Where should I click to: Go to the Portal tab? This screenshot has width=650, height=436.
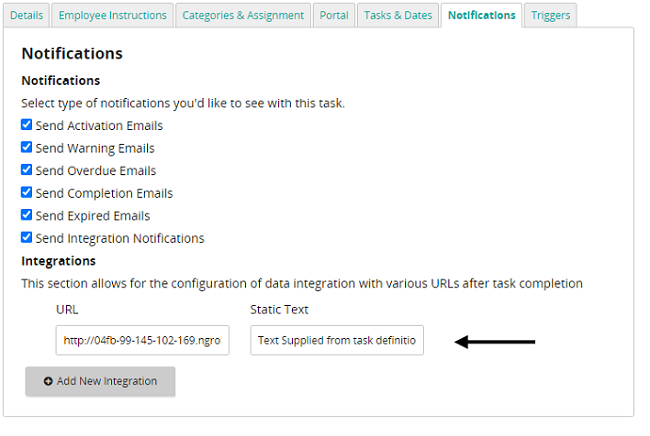334,15
